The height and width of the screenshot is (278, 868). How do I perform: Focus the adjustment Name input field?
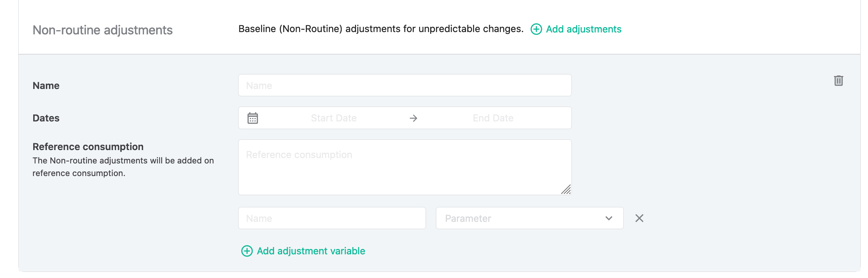click(x=405, y=85)
